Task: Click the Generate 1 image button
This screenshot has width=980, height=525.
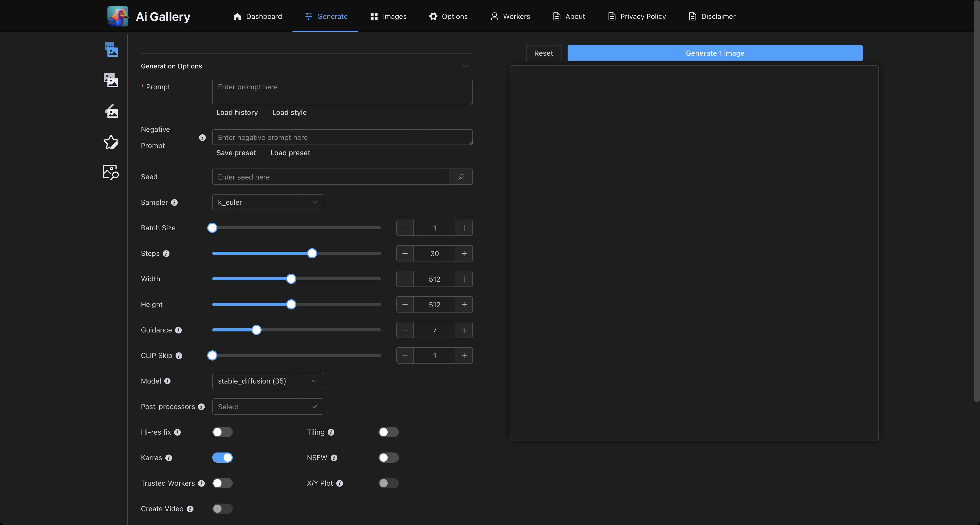Action: [x=715, y=53]
